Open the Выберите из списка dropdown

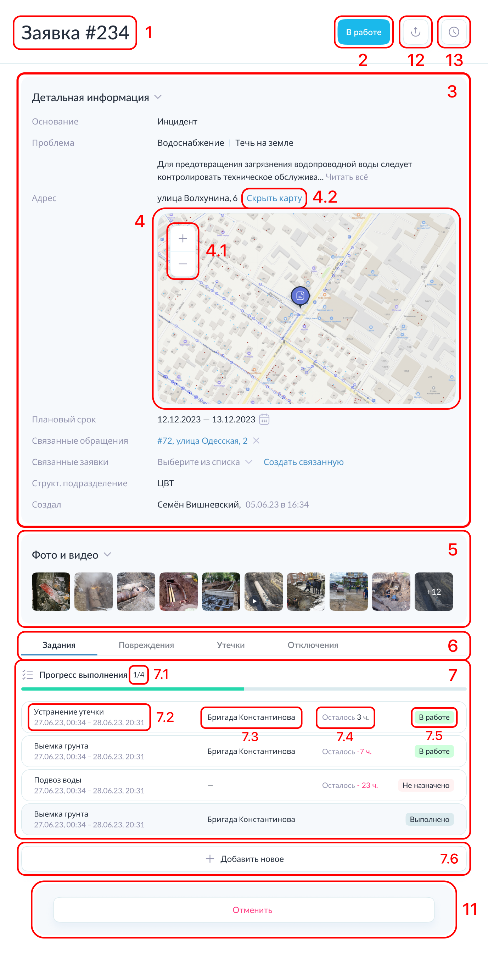click(x=205, y=462)
